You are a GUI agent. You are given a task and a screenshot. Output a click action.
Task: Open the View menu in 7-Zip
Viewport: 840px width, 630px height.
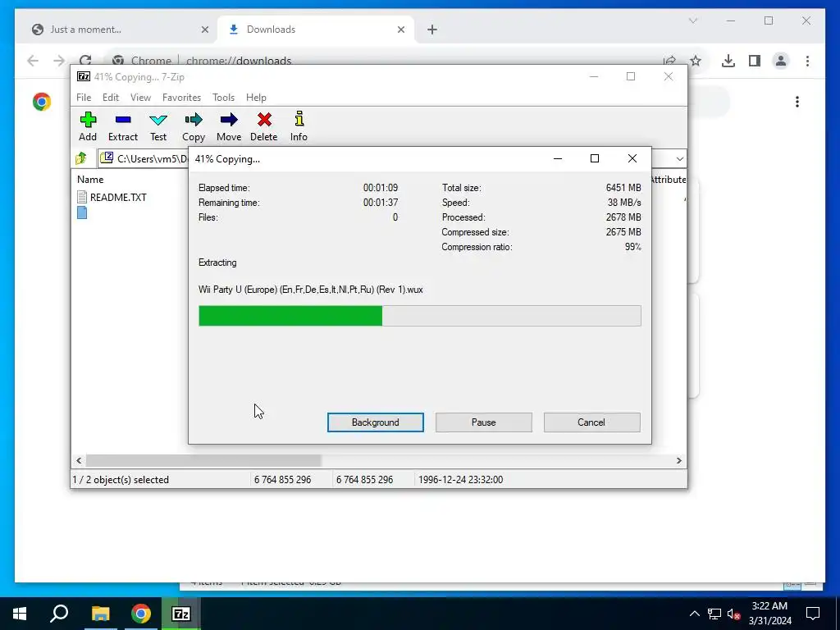click(140, 98)
